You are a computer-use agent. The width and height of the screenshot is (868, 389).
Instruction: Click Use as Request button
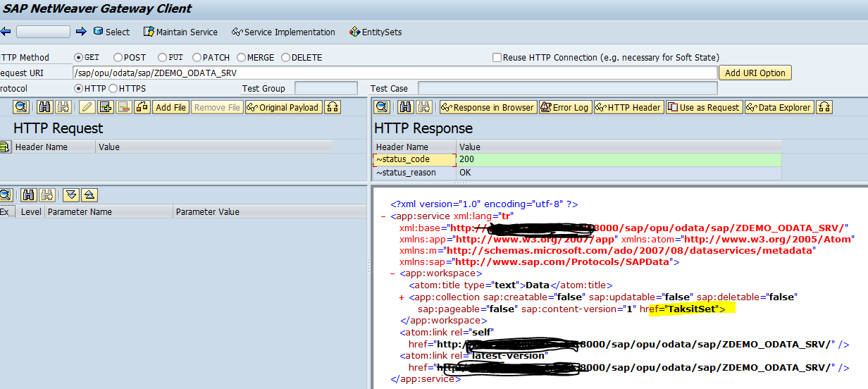(x=704, y=107)
